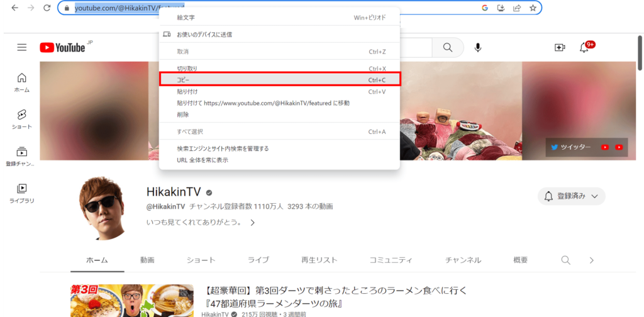This screenshot has width=644, height=317.
Task: Select 絵文字 in the context menu
Action: pyautogui.click(x=279, y=18)
